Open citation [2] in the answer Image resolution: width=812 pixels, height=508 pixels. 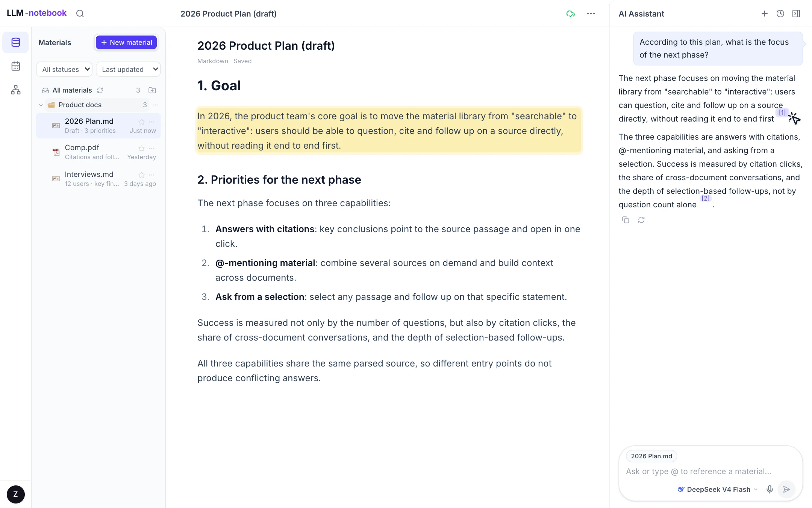[x=706, y=198]
